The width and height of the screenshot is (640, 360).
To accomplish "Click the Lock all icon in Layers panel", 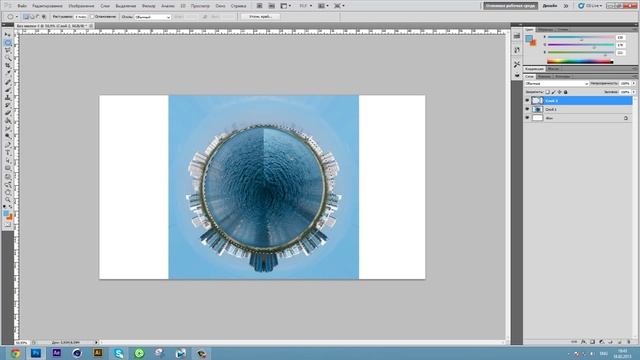I will pyautogui.click(x=566, y=92).
